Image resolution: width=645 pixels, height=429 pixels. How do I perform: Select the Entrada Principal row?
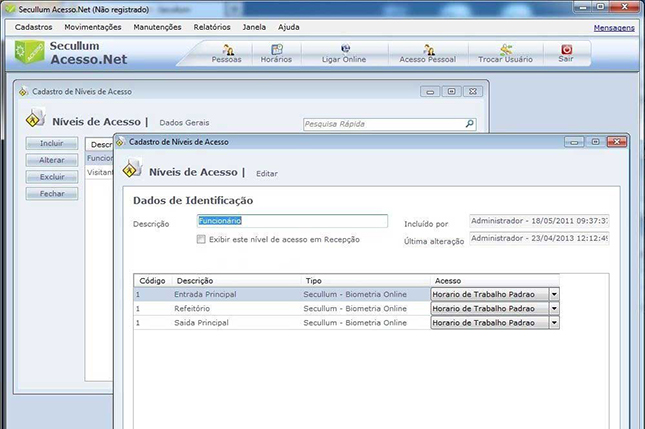(346, 295)
